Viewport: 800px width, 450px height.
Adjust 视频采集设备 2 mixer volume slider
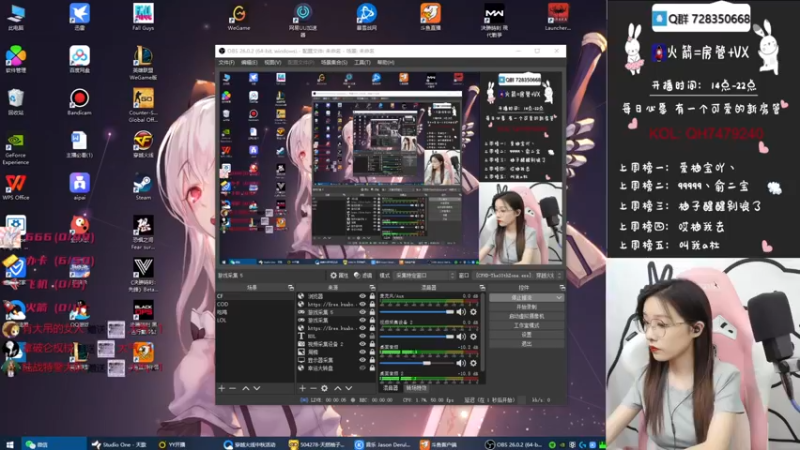(x=417, y=337)
